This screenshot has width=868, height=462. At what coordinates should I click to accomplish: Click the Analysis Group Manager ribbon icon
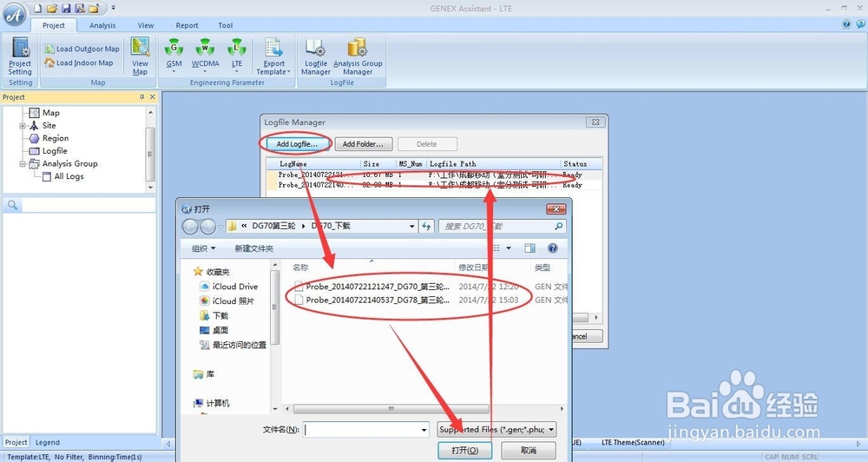pos(358,56)
